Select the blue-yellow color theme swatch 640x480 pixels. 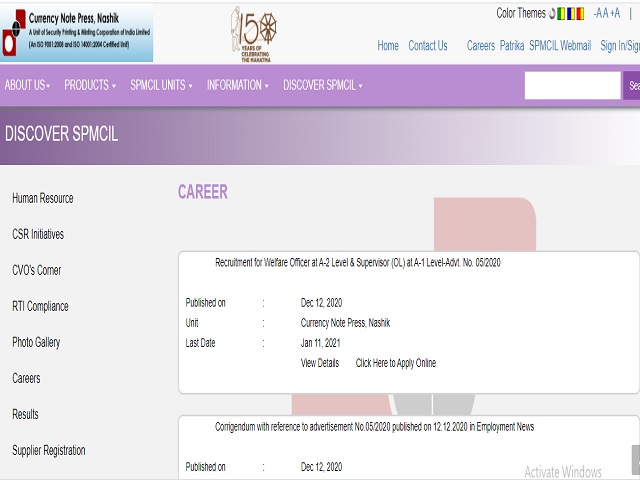coord(571,14)
